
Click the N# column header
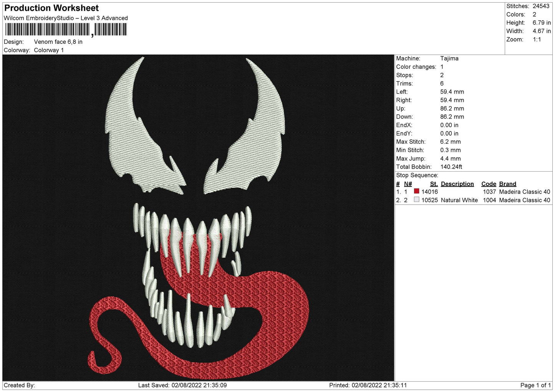(408, 184)
